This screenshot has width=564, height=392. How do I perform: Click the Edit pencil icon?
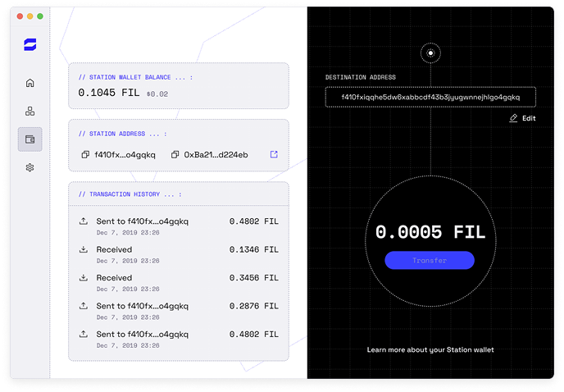pos(514,118)
